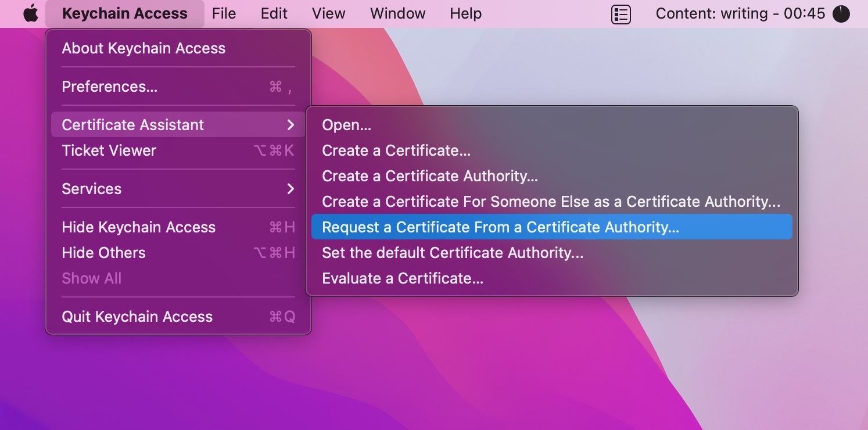Choose Open… in Certificate Assistant submenu
The height and width of the screenshot is (430, 868).
click(x=552, y=125)
